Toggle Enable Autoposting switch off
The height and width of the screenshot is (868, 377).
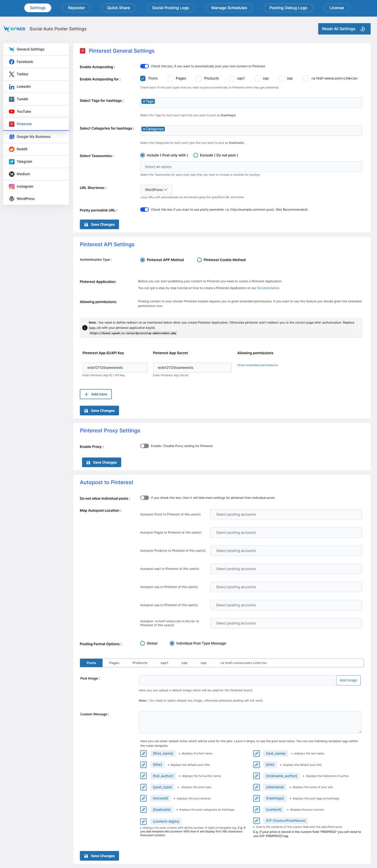[144, 66]
